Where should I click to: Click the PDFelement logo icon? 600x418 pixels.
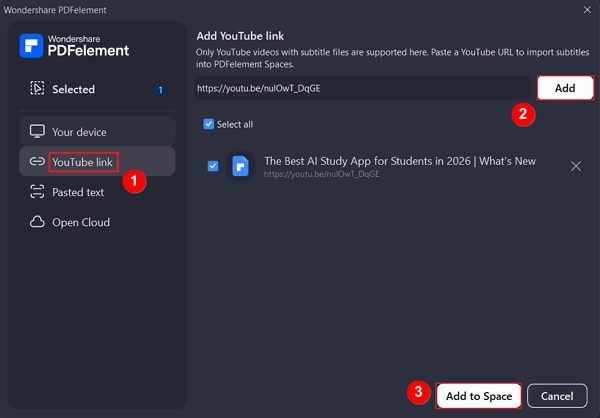coord(31,46)
